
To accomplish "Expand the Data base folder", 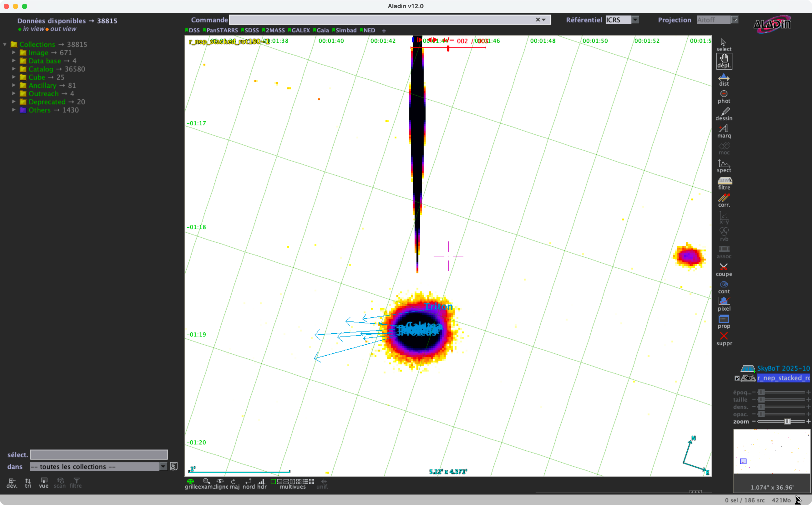I will (x=14, y=61).
